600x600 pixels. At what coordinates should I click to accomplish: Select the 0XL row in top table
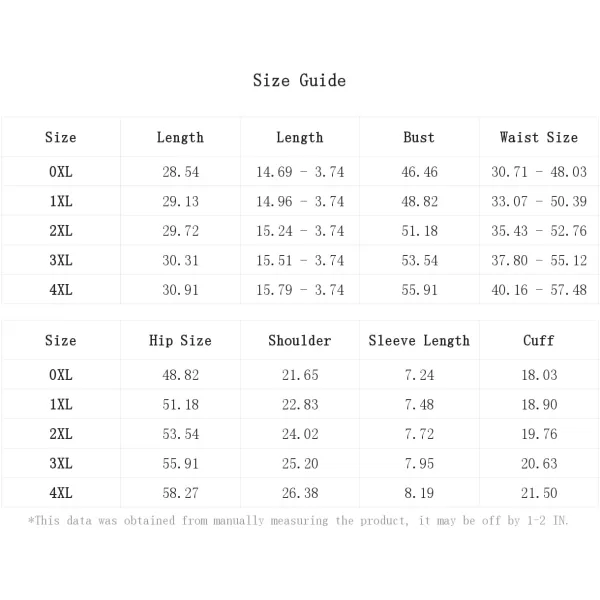(300, 171)
